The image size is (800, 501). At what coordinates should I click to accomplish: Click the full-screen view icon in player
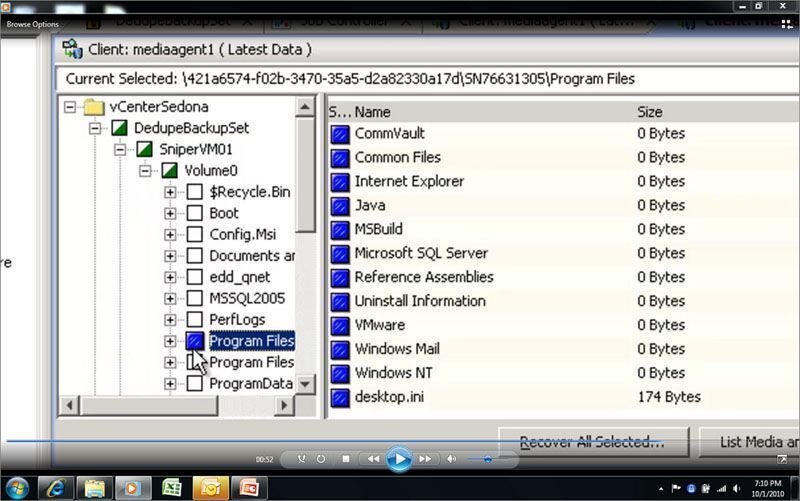click(782, 459)
